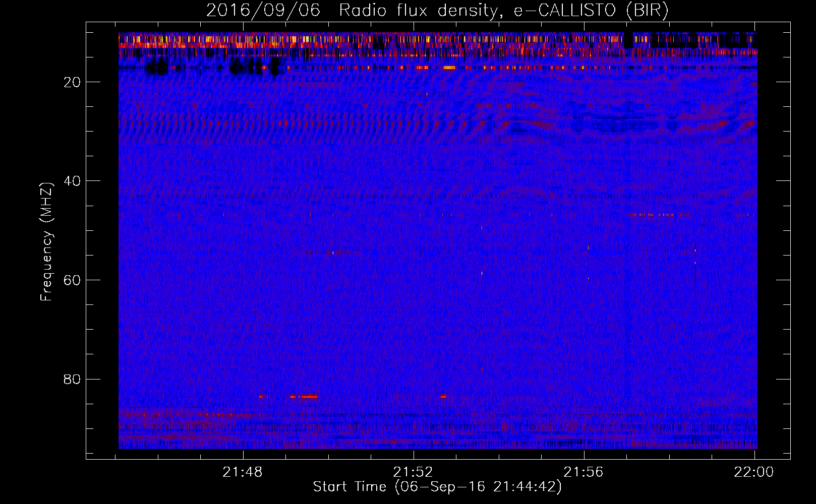Image resolution: width=816 pixels, height=504 pixels.
Task: Click the '21:52' time tick label
Action: pos(414,472)
